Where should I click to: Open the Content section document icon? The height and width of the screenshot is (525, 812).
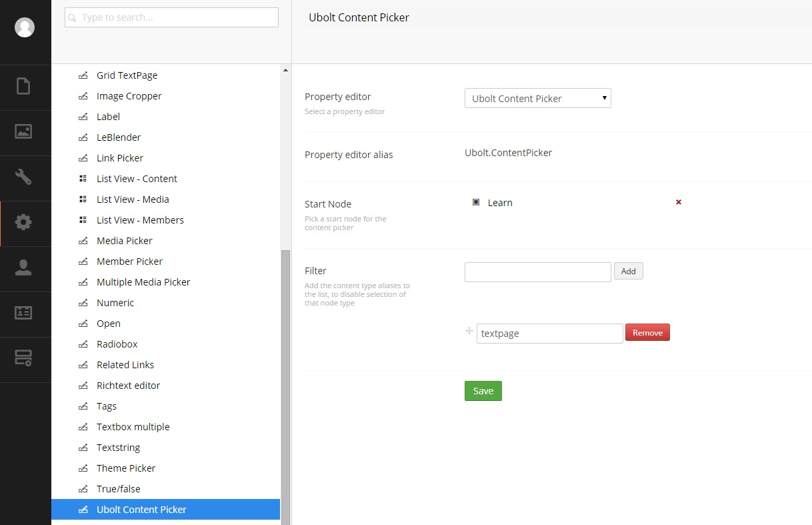[23, 87]
